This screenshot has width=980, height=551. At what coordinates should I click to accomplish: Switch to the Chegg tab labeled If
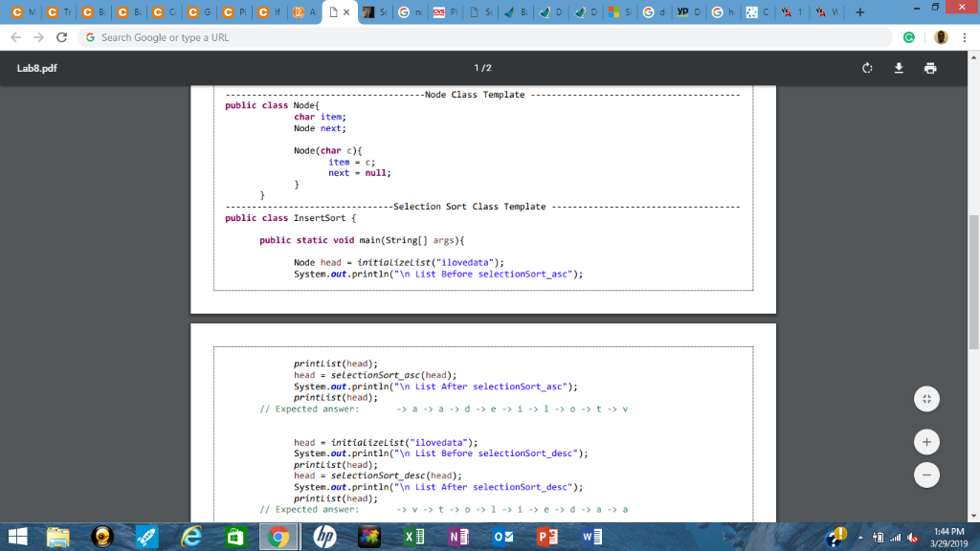pyautogui.click(x=269, y=11)
